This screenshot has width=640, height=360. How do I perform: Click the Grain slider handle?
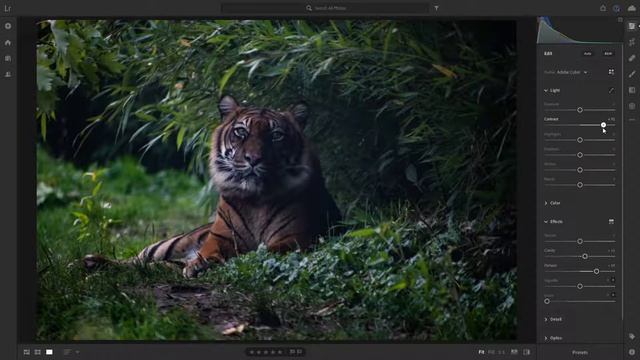coord(547,301)
